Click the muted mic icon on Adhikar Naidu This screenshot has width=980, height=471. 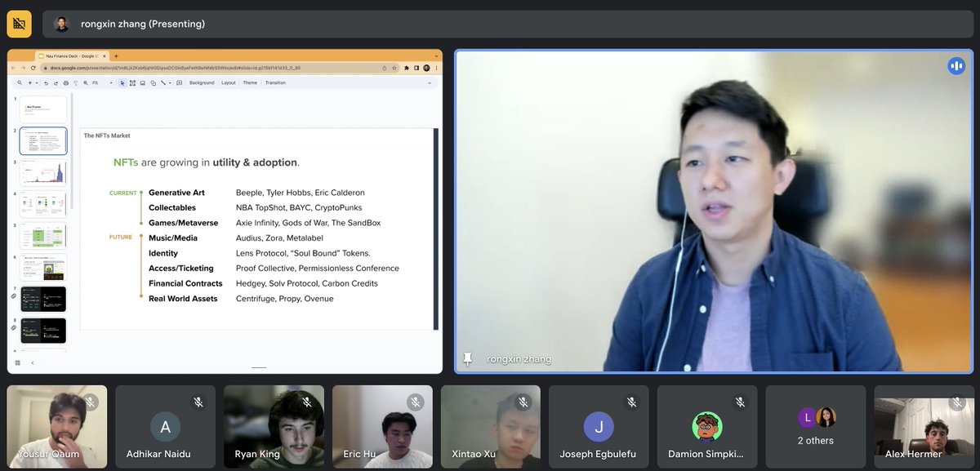point(198,402)
